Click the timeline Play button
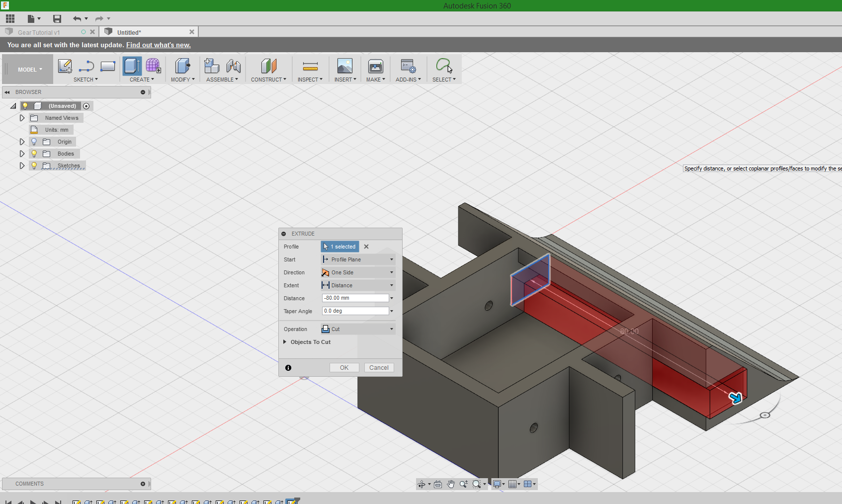 (x=33, y=502)
